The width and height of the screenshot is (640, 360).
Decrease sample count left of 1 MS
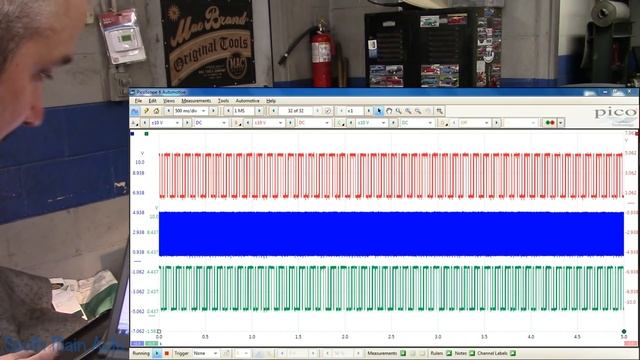(228, 111)
